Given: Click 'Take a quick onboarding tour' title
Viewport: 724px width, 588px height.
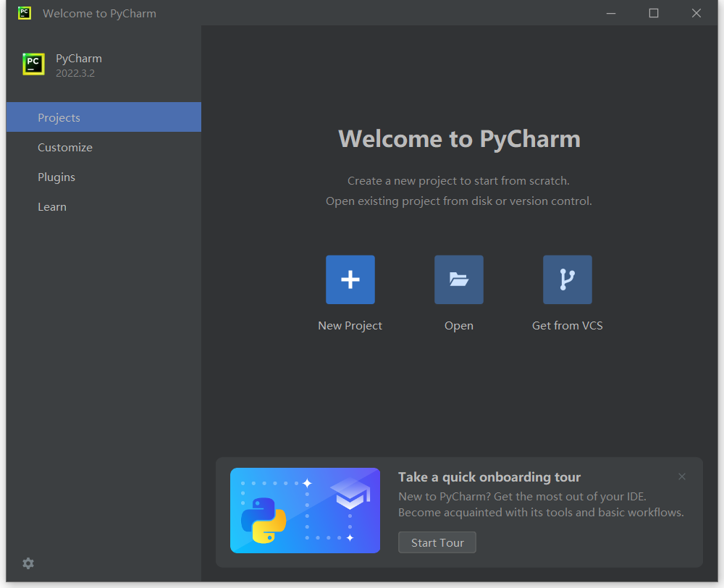Looking at the screenshot, I should click(489, 477).
